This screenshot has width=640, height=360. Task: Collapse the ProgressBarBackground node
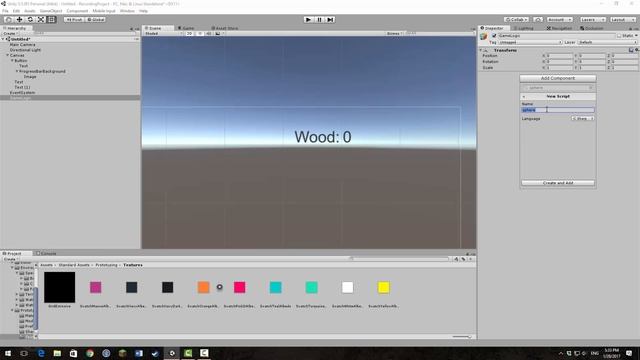coord(17,71)
